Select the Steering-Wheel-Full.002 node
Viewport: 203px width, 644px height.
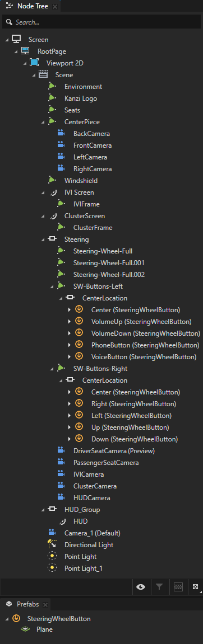click(109, 274)
